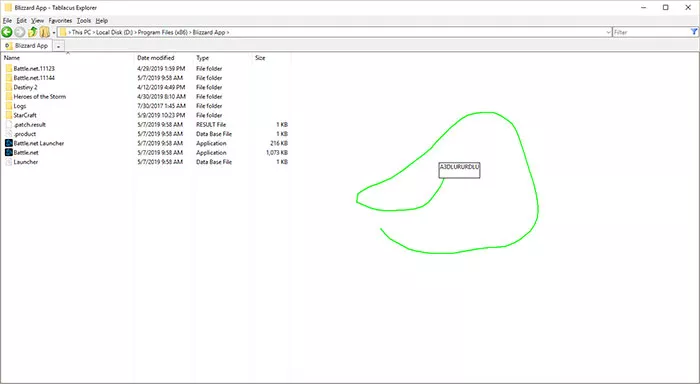Viewport: 700px width, 384px height.
Task: Go back with the green arrow
Action: tap(7, 32)
